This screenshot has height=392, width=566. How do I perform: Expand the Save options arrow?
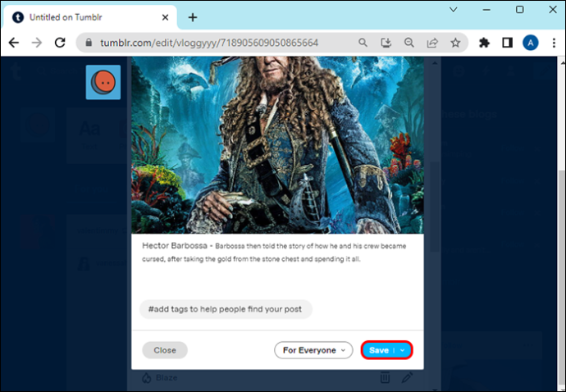point(403,350)
